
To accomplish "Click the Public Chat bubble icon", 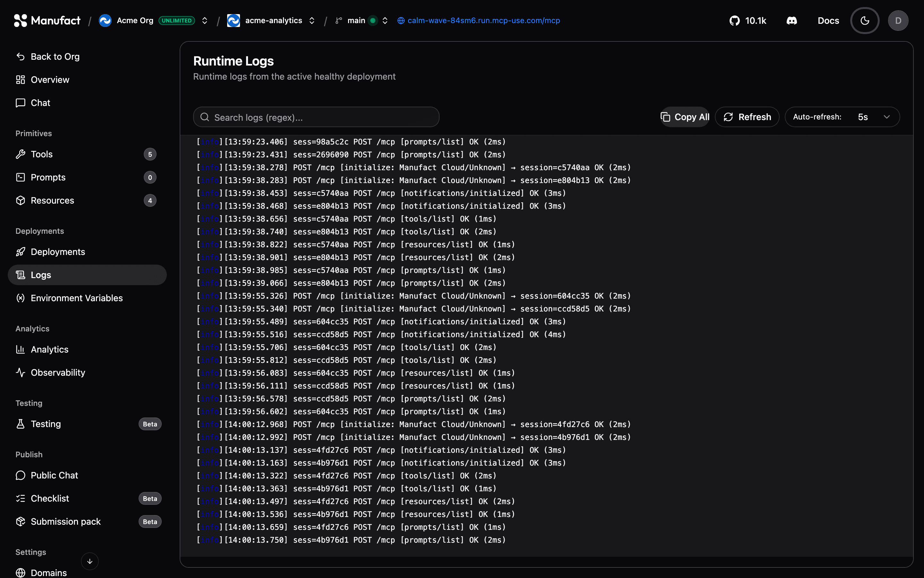I will click(x=21, y=475).
